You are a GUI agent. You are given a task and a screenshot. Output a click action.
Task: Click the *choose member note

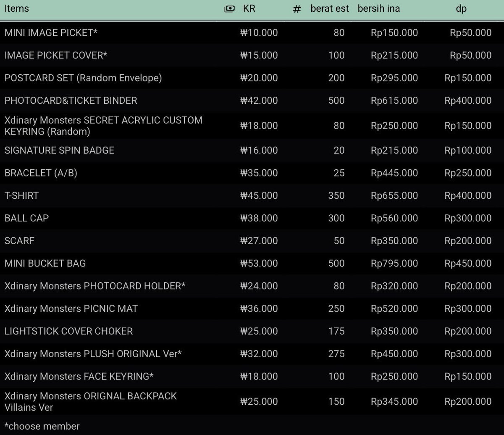42,426
